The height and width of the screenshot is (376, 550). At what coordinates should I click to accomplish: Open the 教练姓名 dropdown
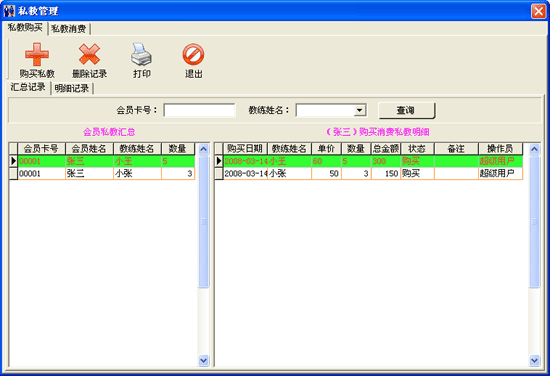(359, 110)
